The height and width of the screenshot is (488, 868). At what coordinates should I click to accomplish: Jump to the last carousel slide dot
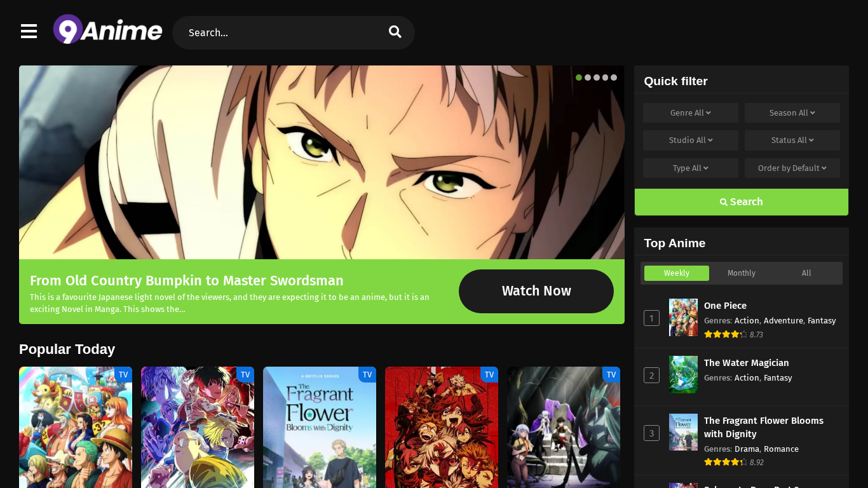point(614,78)
